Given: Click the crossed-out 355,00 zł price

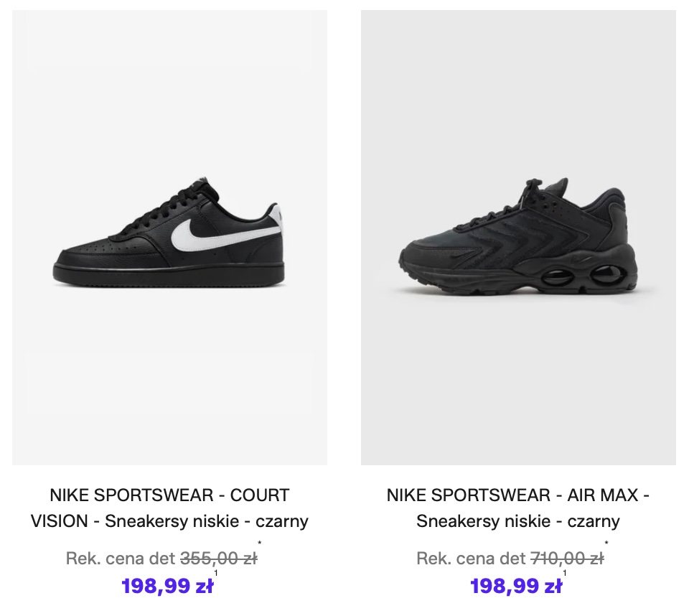Looking at the screenshot, I should click(x=218, y=559).
